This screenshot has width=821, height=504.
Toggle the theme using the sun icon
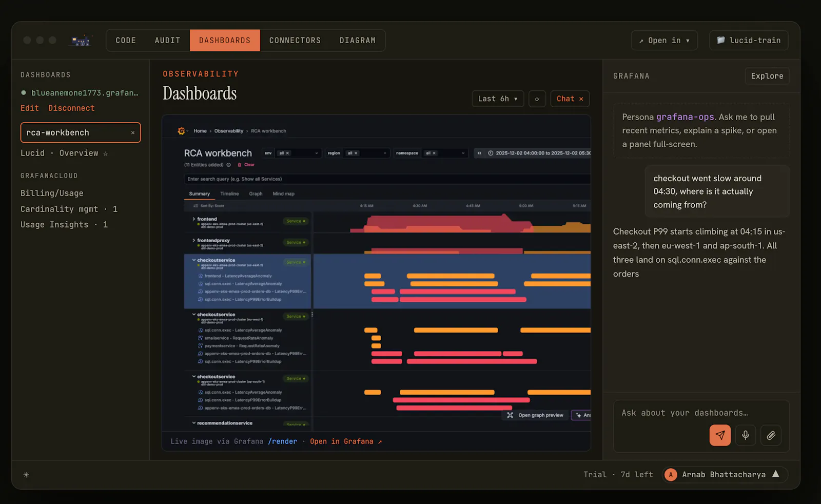(26, 475)
